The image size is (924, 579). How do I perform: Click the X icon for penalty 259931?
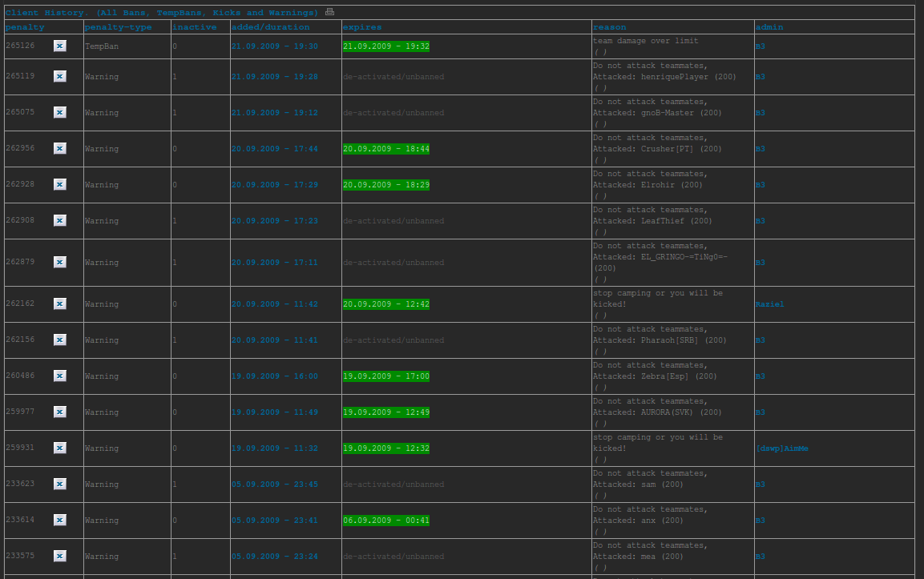point(60,448)
